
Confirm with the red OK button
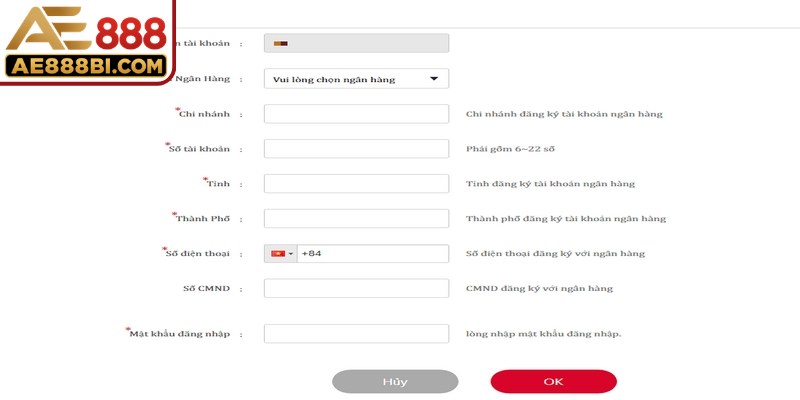pos(554,382)
